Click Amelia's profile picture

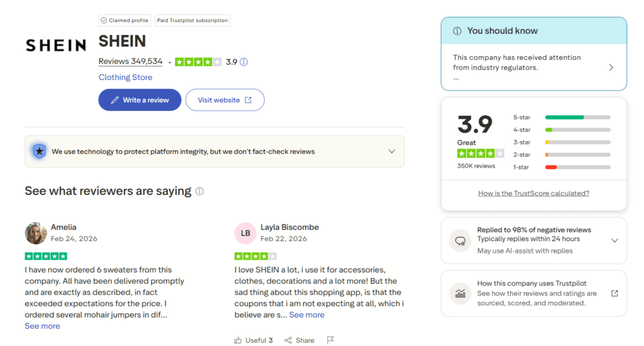pyautogui.click(x=36, y=233)
